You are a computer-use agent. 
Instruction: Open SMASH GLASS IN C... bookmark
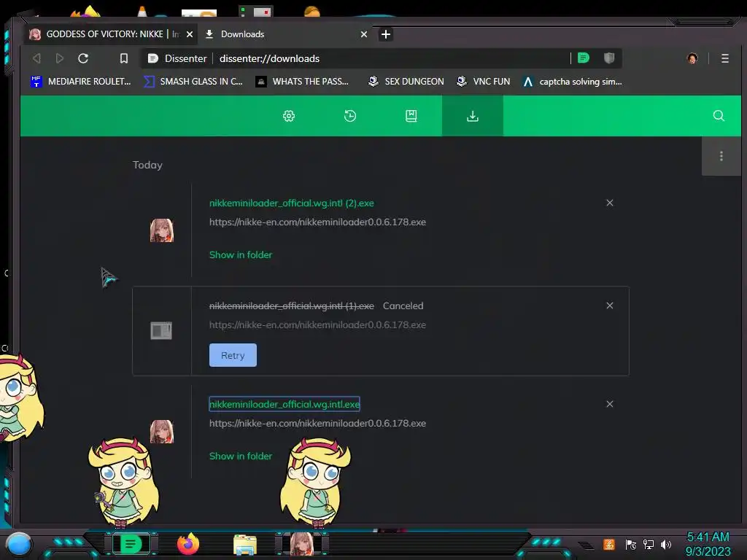[x=193, y=82]
